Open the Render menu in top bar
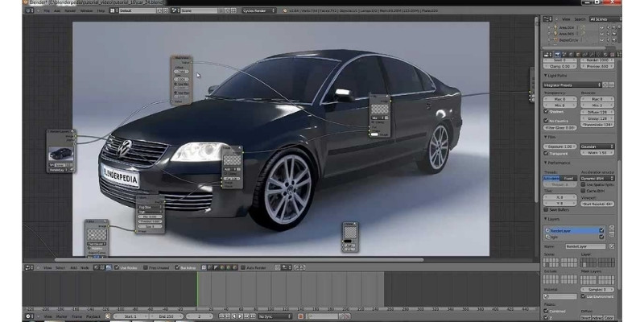 pyautogui.click(x=70, y=10)
